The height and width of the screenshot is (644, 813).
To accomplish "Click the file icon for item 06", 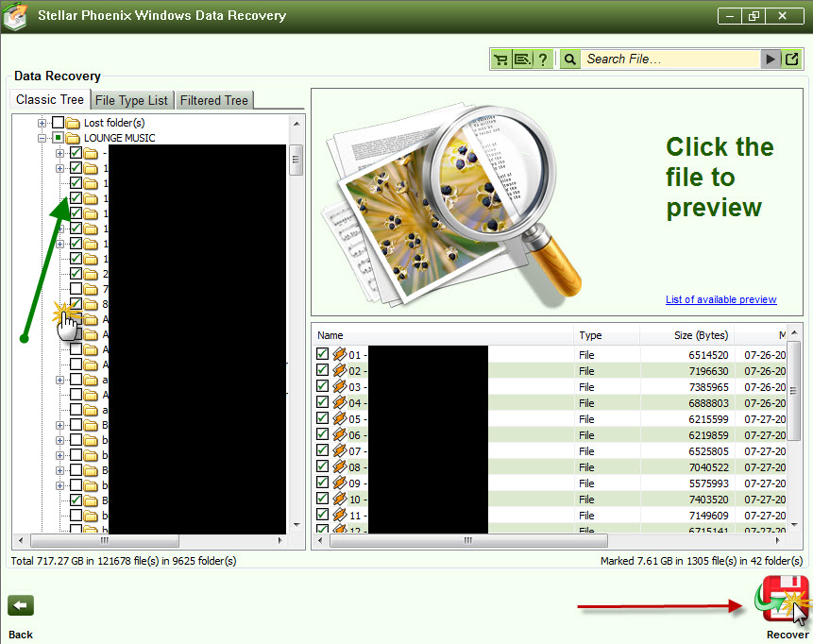I will 340,434.
